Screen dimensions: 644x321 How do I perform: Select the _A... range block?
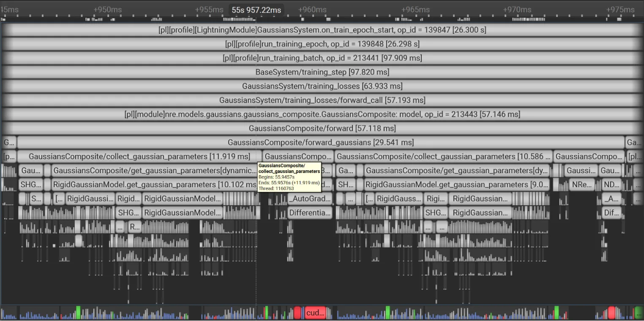[x=611, y=199]
